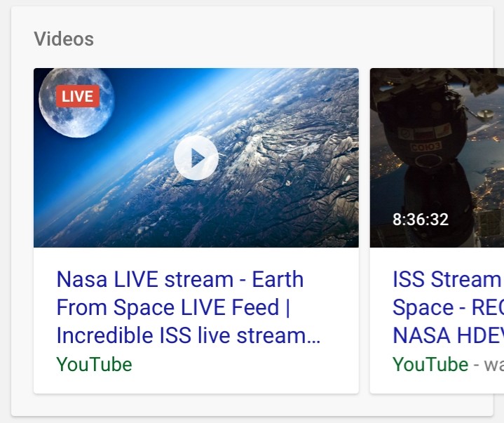The image size is (504, 423).
Task: Open the "ISS Stream" video title link
Action: (x=447, y=279)
